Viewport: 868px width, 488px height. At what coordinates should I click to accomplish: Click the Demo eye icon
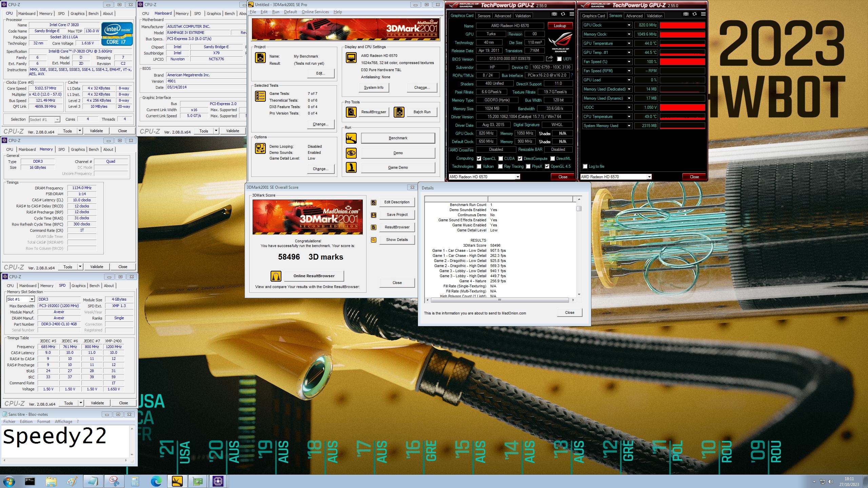tap(351, 153)
